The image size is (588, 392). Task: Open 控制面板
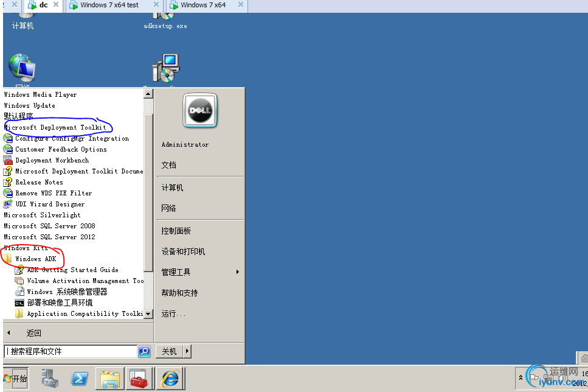pyautogui.click(x=176, y=231)
